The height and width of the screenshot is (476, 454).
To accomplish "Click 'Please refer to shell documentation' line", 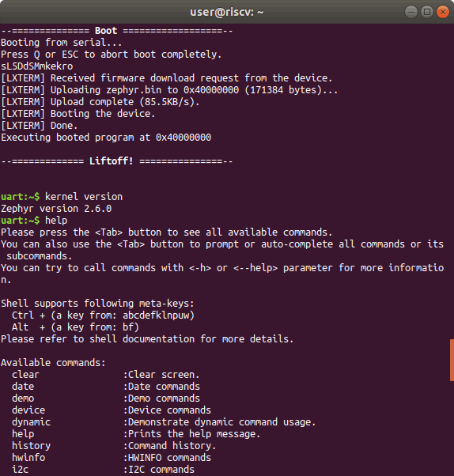I will [147, 338].
